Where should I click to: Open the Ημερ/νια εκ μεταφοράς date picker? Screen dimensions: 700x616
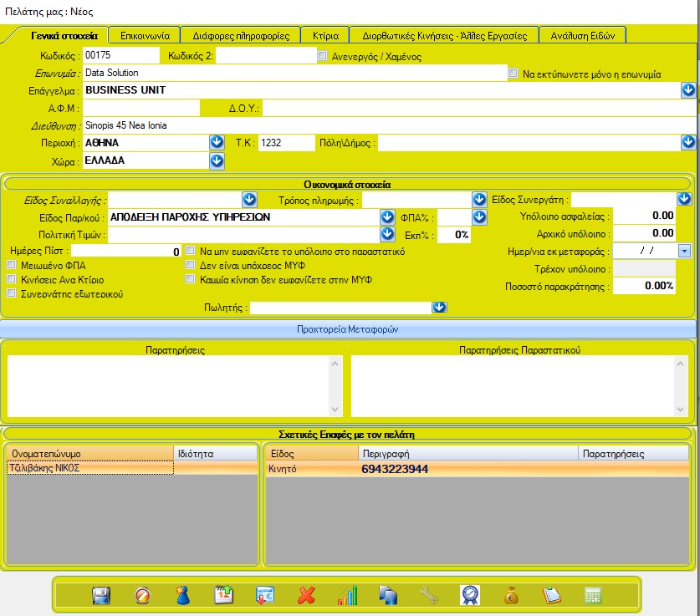pyautogui.click(x=683, y=250)
